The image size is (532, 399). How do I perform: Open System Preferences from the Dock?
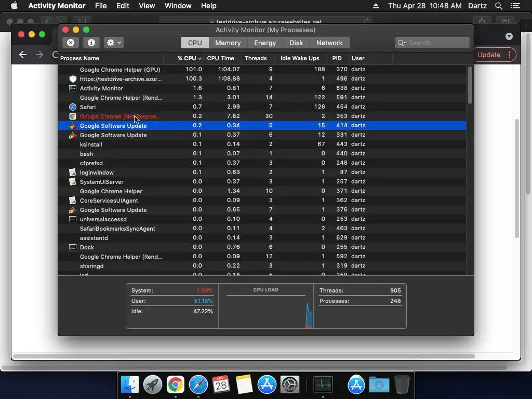coord(289,384)
